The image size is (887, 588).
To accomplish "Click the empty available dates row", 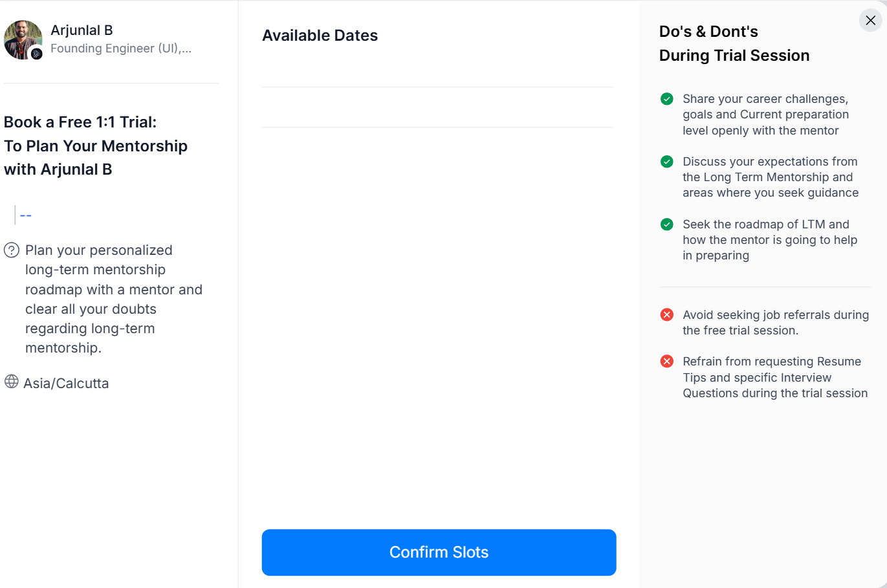I will point(437,107).
